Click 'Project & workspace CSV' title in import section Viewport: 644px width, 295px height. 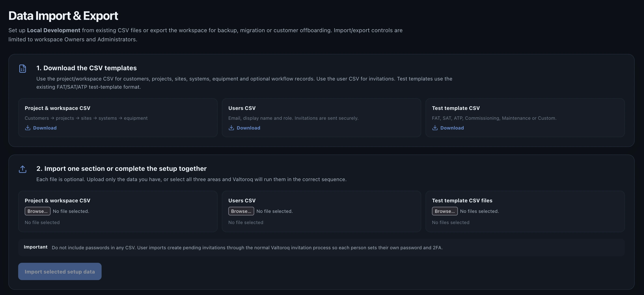coord(58,200)
